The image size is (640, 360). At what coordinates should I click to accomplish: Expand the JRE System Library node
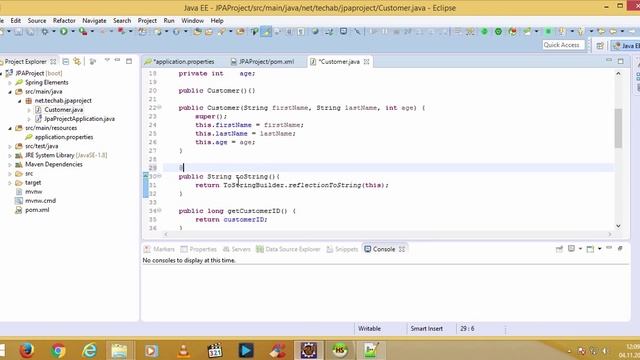[10, 156]
